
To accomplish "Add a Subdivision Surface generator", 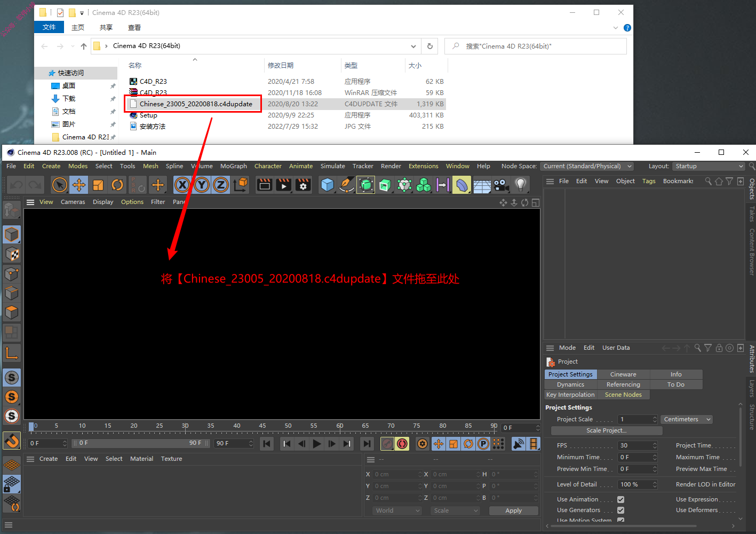I will tap(365, 185).
